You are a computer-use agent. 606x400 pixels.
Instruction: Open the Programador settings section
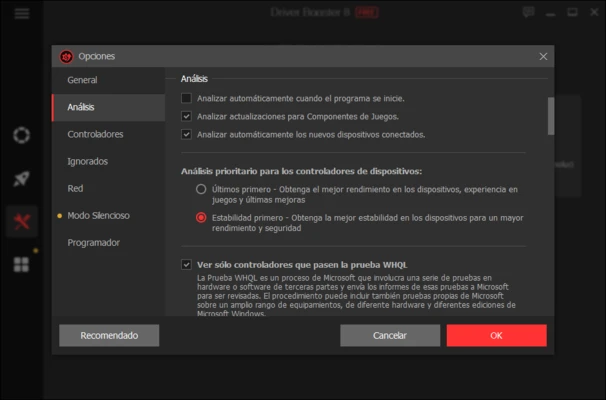(108, 242)
